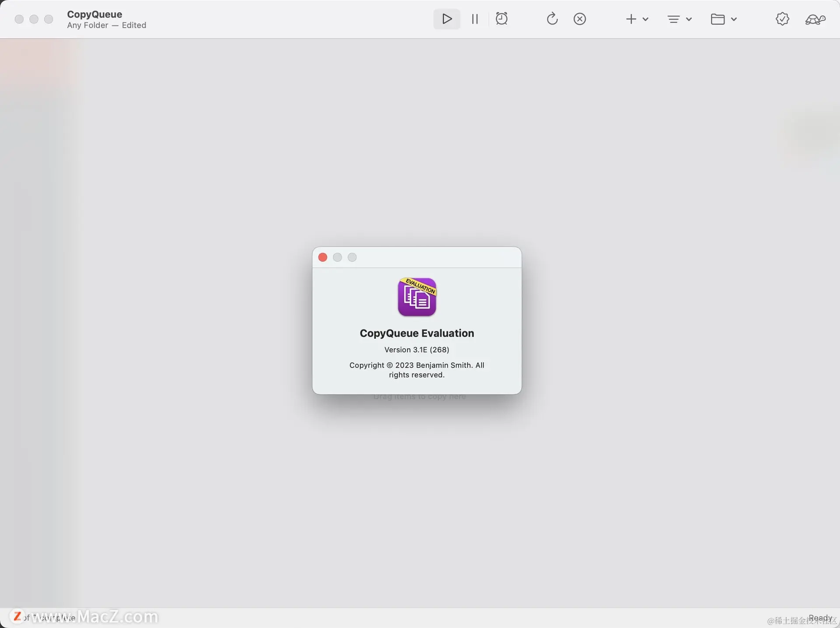Click the CopyQueue Evaluation app icon
Image resolution: width=840 pixels, height=628 pixels.
coord(417,297)
